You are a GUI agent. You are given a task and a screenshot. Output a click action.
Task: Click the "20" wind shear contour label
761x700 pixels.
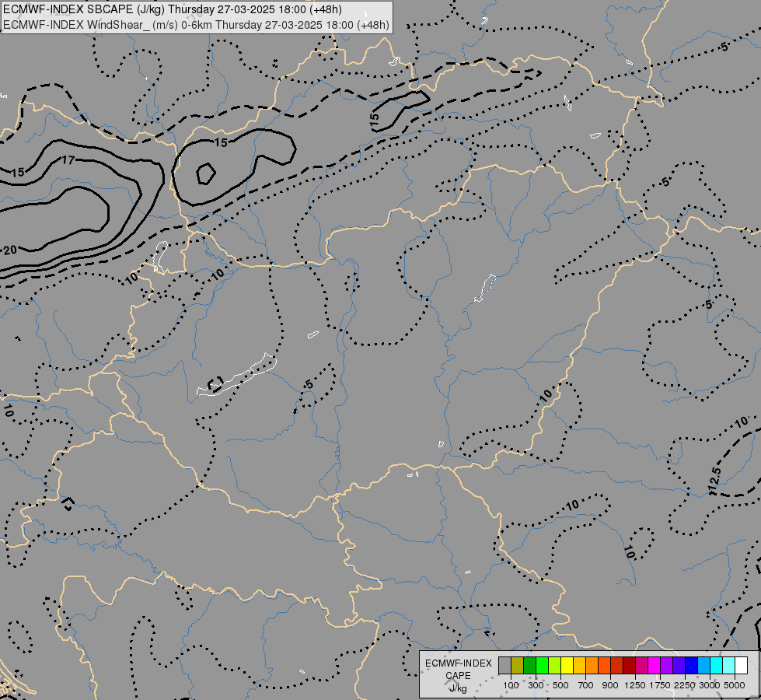(x=10, y=250)
